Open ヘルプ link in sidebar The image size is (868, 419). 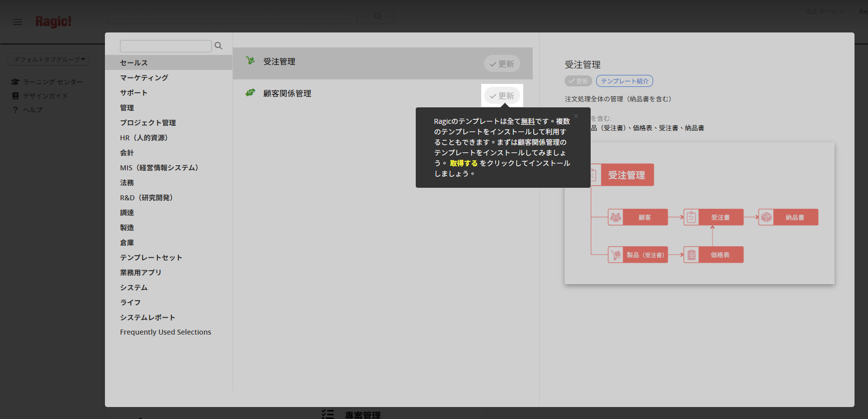[x=32, y=110]
